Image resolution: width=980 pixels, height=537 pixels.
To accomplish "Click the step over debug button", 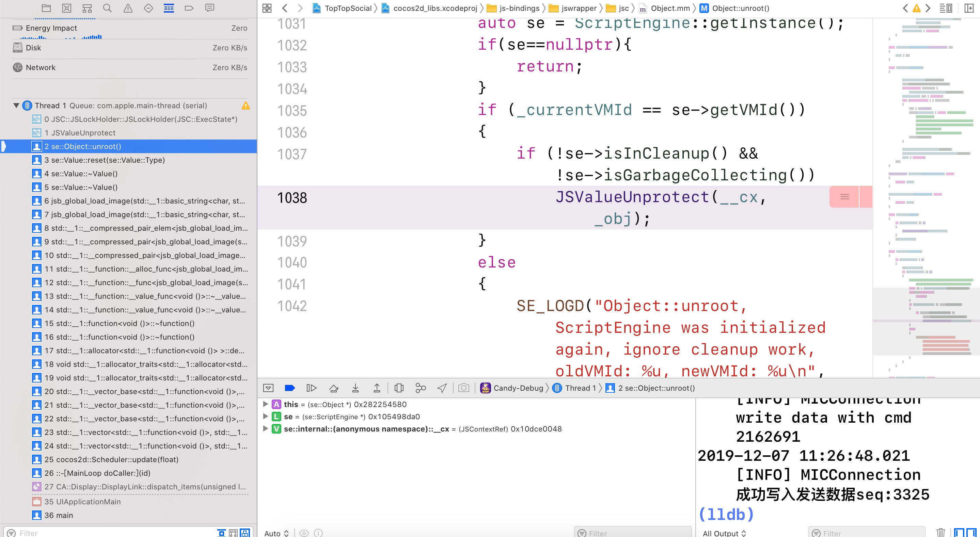I will (x=333, y=388).
